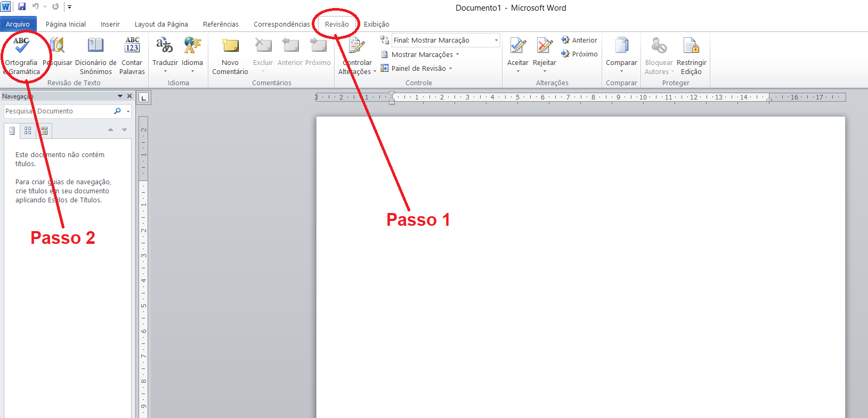Open the Arquivo file menu
Viewport: 868px width, 418px height.
tap(18, 24)
